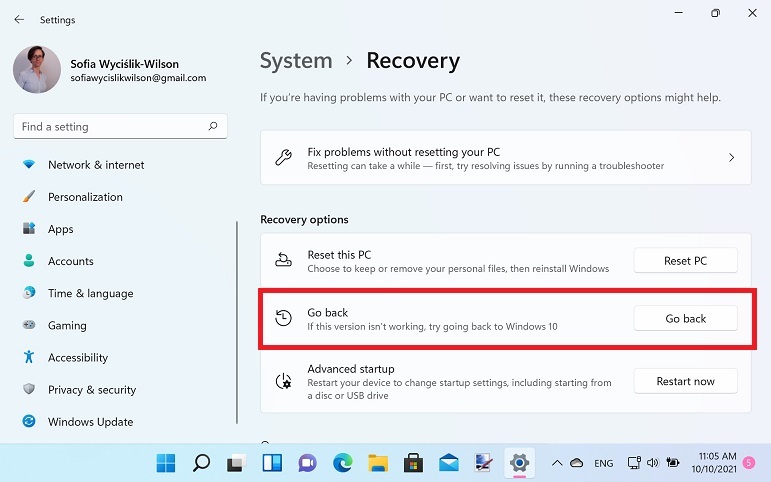Viewport: 771px width, 482px height.
Task: Click the ENG language indicator
Action: pos(603,463)
